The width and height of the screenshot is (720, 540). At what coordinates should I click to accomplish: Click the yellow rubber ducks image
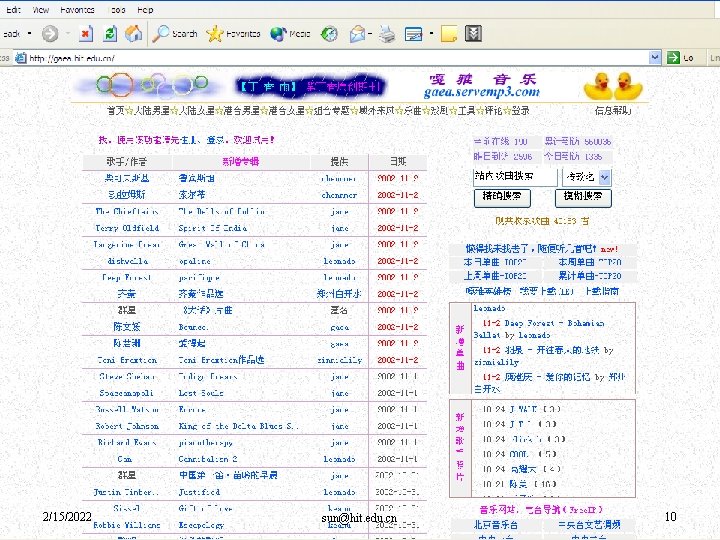pyautogui.click(x=613, y=86)
